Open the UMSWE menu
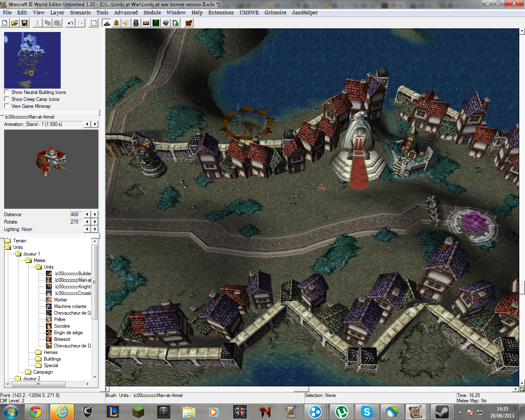The height and width of the screenshot is (420, 525). click(249, 12)
